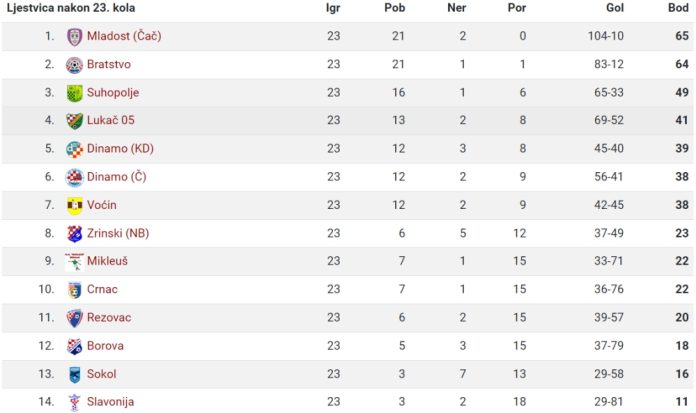The width and height of the screenshot is (696, 413).
Task: Open the Dinamo (Č) team link
Action: click(x=116, y=177)
